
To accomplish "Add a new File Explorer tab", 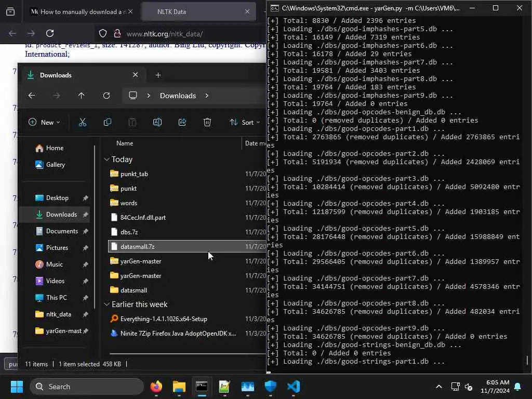I will [158, 75].
